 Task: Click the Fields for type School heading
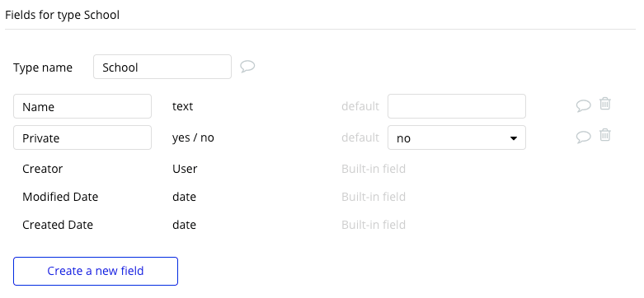pyautogui.click(x=62, y=15)
